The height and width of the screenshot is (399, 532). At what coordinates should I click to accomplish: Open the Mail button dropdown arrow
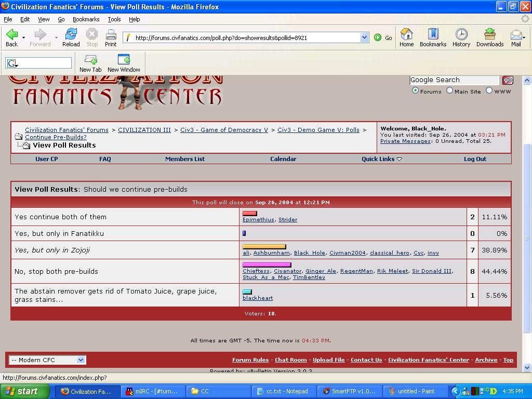click(524, 37)
